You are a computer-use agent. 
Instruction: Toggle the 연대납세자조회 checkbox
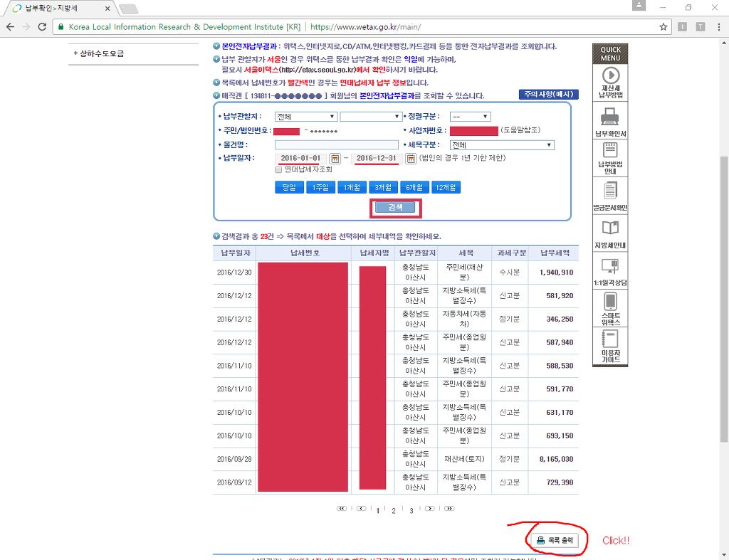pos(278,169)
